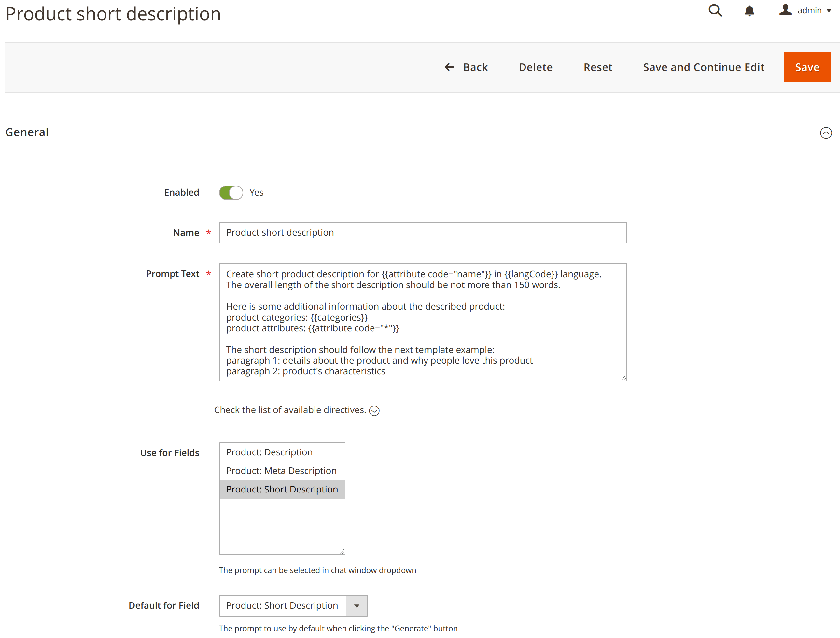
Task: Click the admin user avatar icon
Action: click(785, 10)
